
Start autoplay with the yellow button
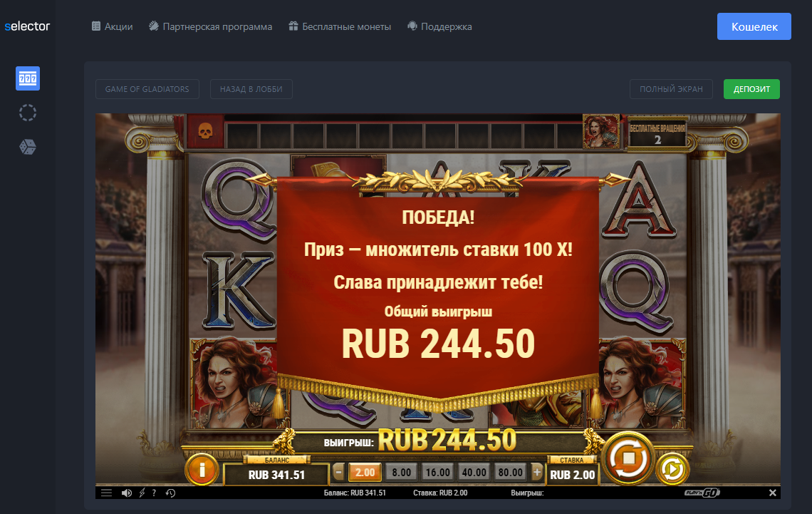pyautogui.click(x=672, y=469)
